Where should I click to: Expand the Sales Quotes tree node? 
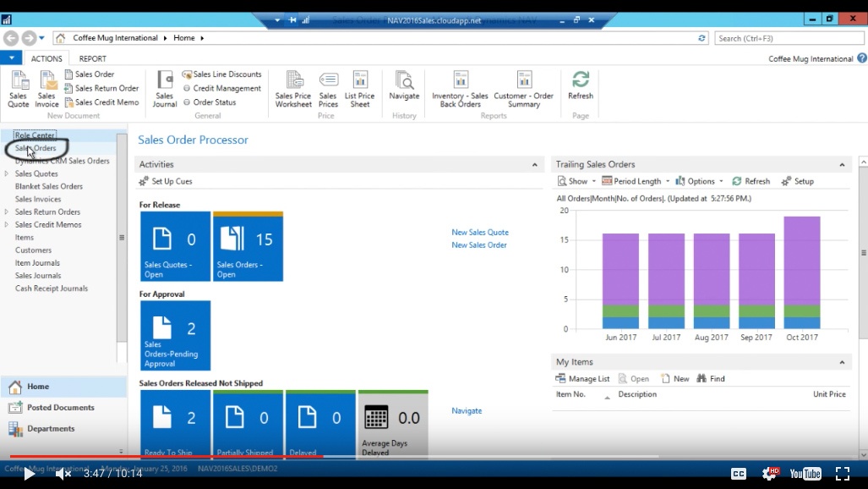pos(7,173)
